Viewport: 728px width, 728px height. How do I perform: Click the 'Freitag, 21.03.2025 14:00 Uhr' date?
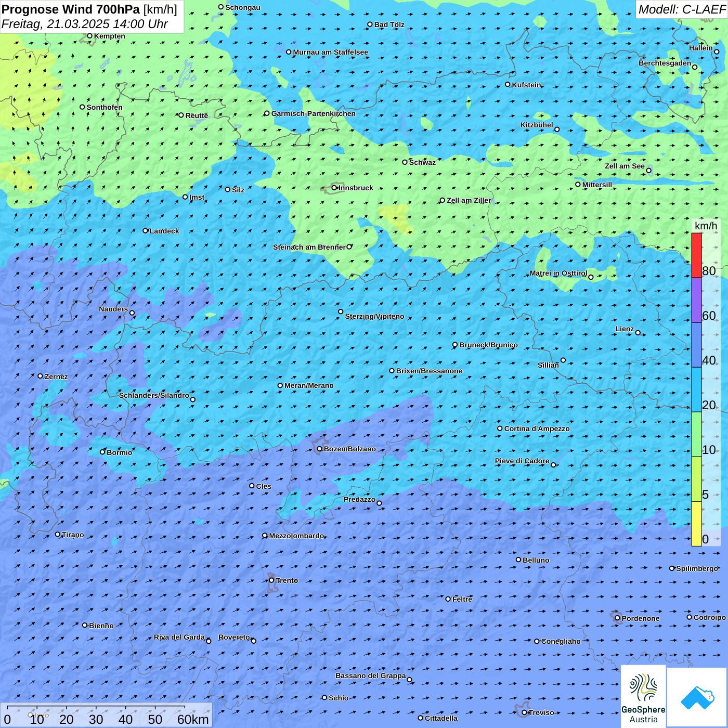point(85,24)
